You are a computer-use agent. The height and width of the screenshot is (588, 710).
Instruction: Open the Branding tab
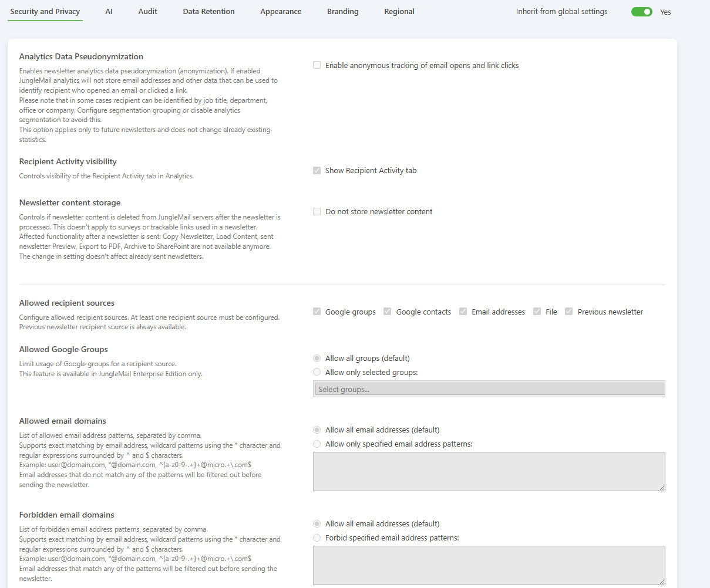click(343, 11)
